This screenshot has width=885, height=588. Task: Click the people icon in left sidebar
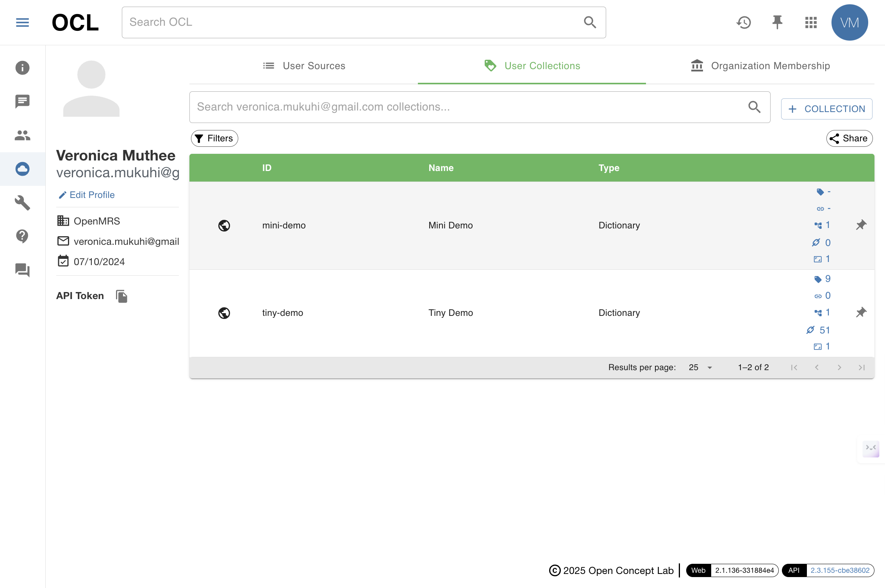pyautogui.click(x=22, y=135)
